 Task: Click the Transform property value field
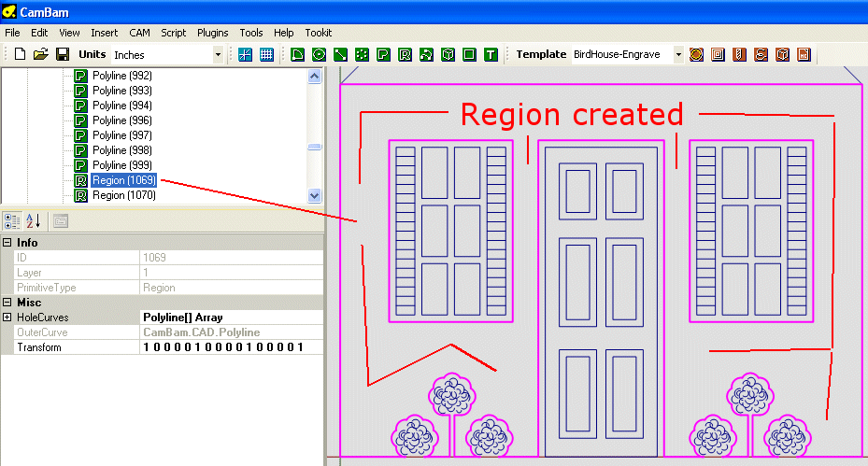[x=229, y=347]
